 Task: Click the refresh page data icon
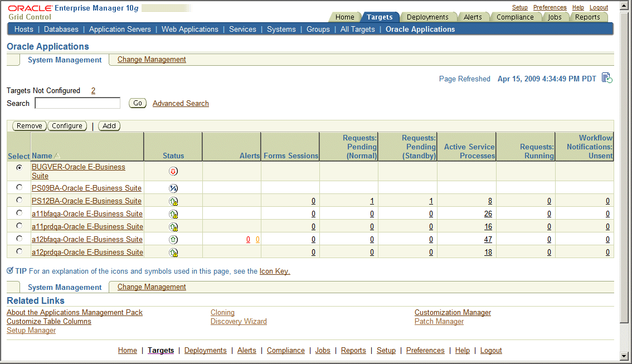pos(606,78)
